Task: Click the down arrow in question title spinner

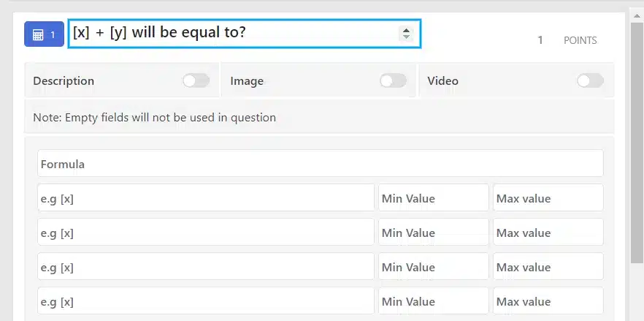Action: pyautogui.click(x=406, y=37)
